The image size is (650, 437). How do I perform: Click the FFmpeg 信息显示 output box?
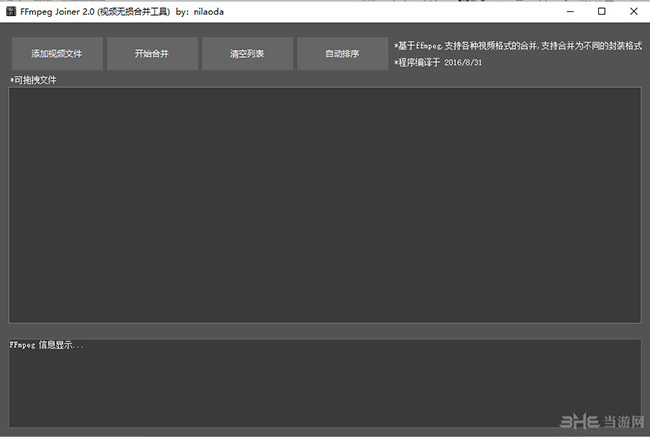tap(325, 383)
